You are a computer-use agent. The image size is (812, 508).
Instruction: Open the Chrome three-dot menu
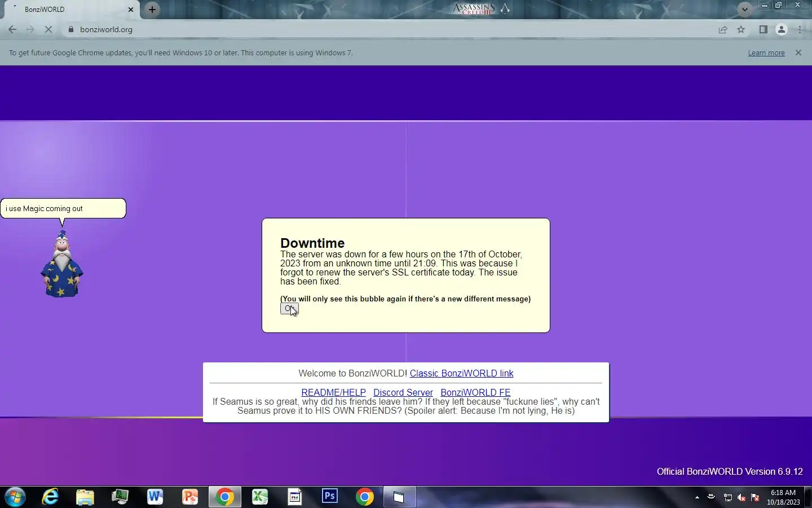pos(800,29)
